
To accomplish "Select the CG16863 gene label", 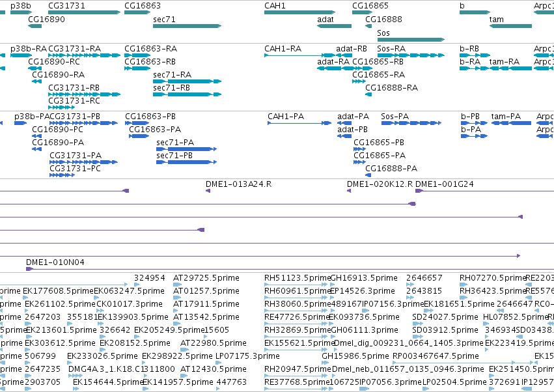I will tap(143, 6).
